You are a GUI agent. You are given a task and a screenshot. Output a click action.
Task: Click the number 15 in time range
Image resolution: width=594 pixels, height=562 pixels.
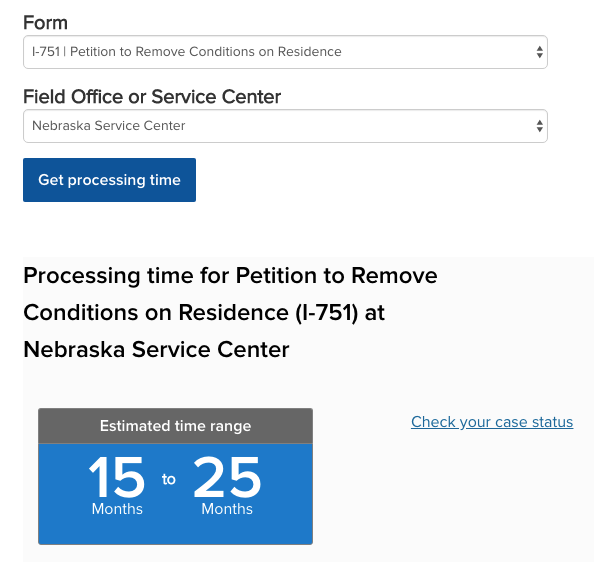point(117,477)
